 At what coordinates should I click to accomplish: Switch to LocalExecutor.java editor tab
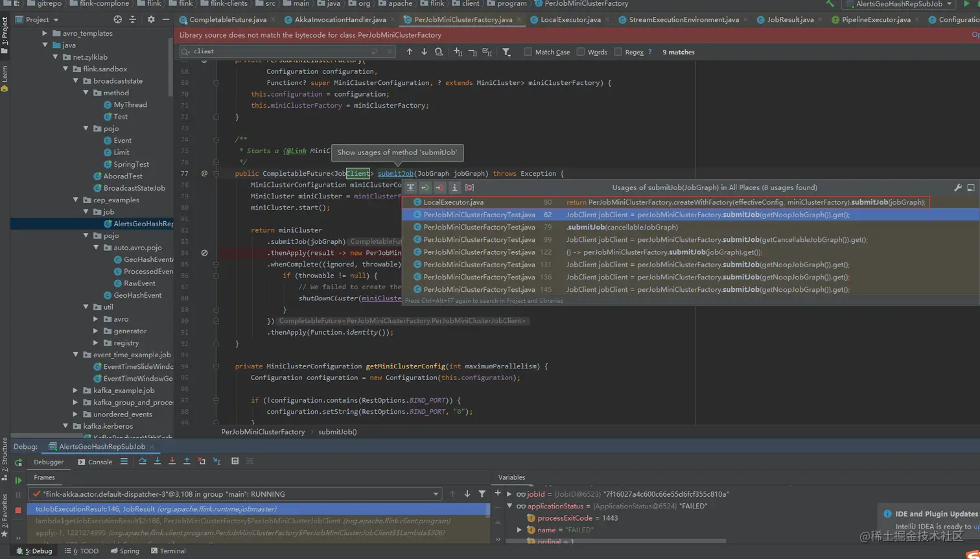570,19
